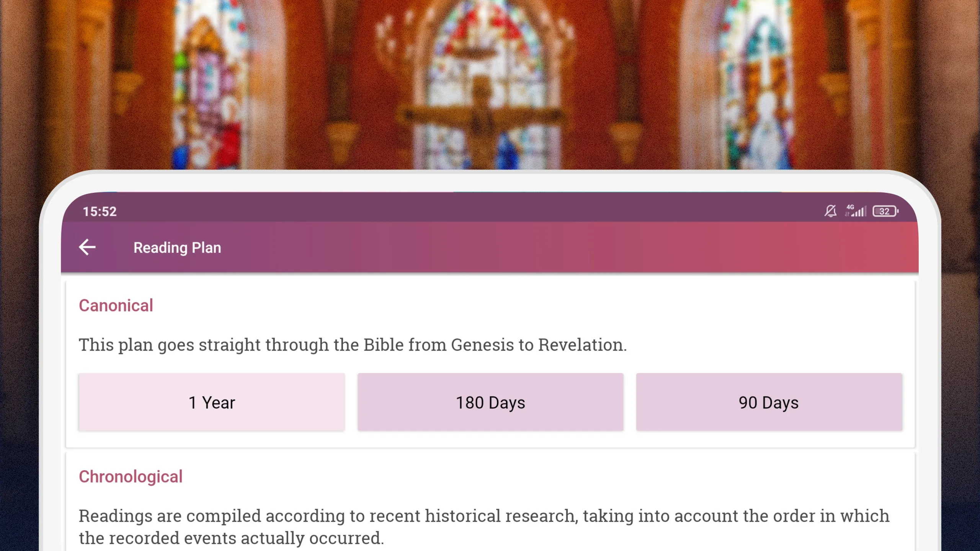View mobile signal strength icon
The width and height of the screenshot is (980, 551).
856,212
